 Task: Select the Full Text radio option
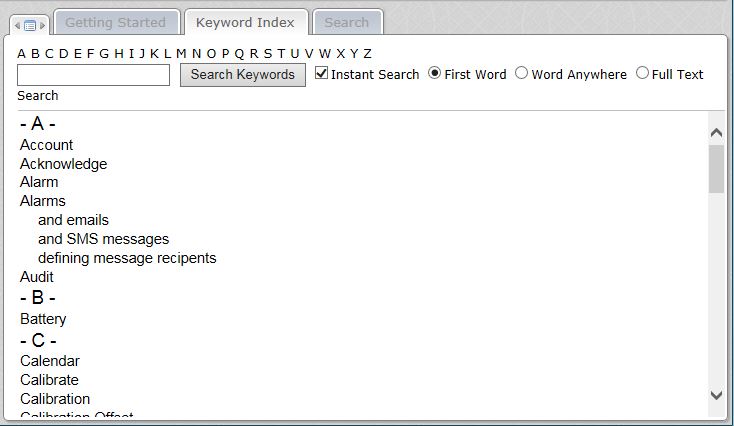tap(642, 73)
